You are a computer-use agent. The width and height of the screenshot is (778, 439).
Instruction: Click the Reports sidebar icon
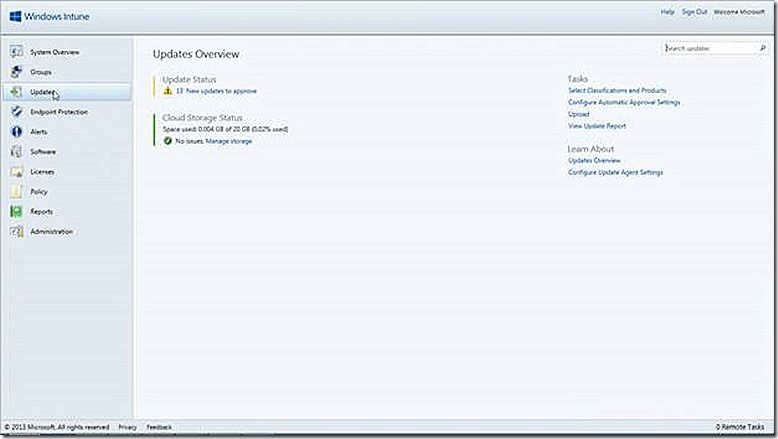point(16,211)
